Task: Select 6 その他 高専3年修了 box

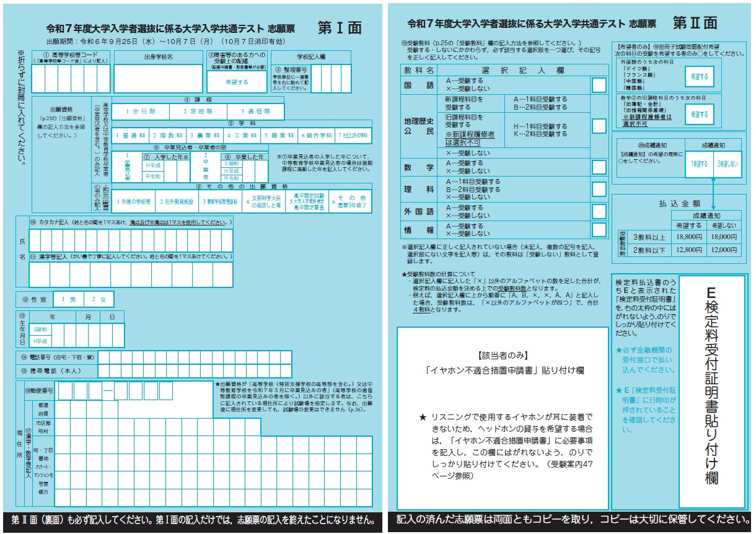Action: point(351,202)
